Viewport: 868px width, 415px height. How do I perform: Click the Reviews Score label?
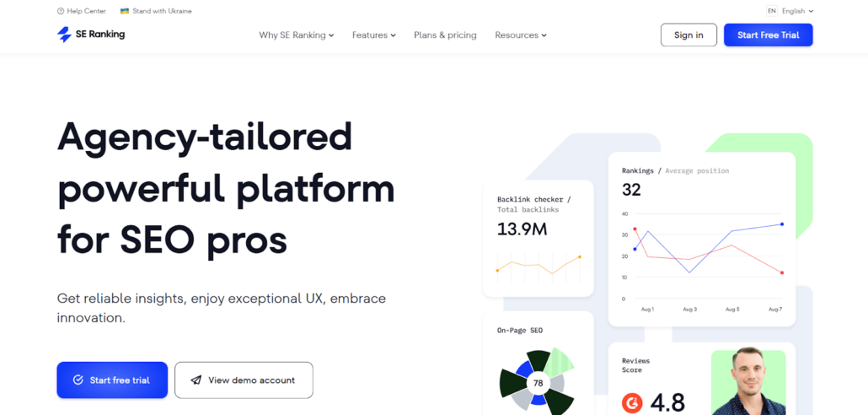(636, 365)
